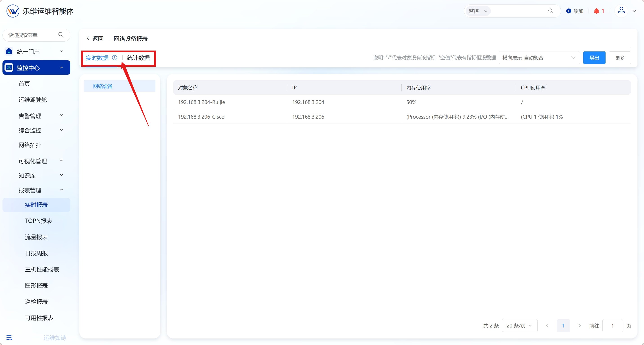Open the 20 条/页 page size dropdown
The image size is (644, 345).
[519, 325]
